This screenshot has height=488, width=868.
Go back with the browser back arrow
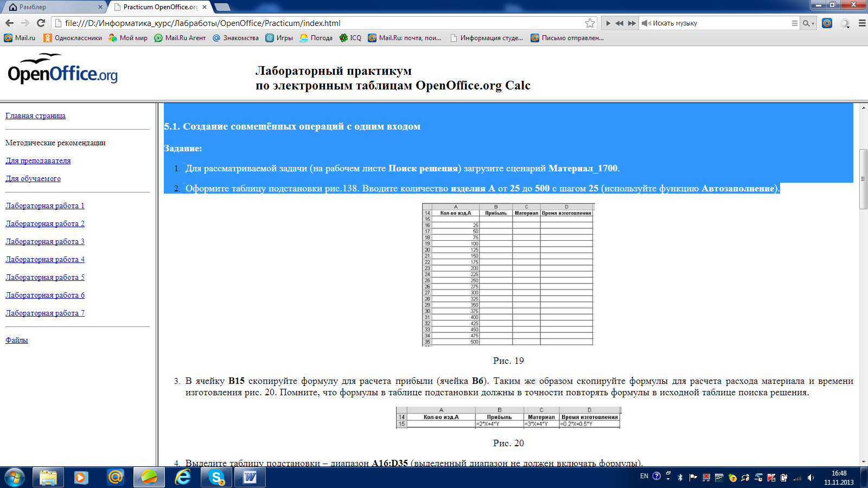9,23
